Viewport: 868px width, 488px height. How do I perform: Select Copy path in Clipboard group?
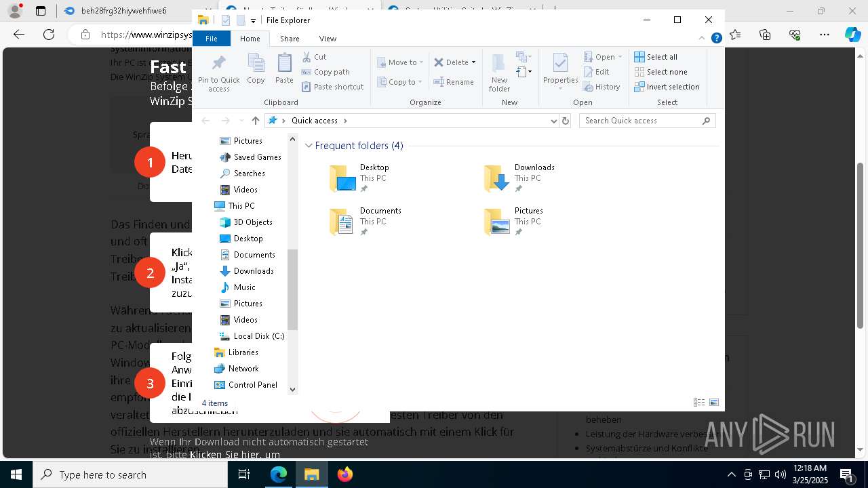click(325, 72)
